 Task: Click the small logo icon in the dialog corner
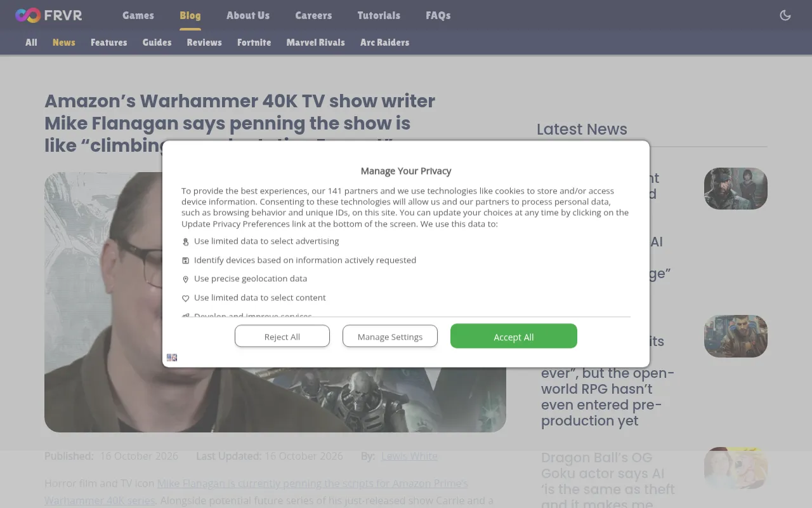coord(172,358)
